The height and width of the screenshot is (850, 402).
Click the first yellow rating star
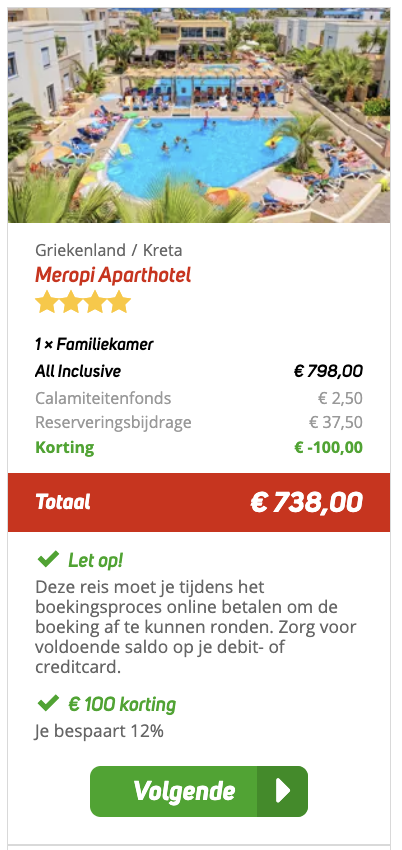point(47,302)
